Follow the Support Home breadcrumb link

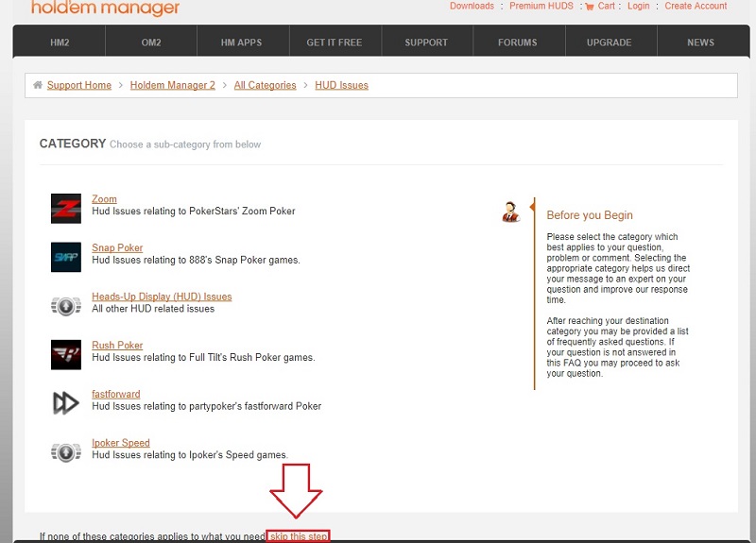coord(79,85)
